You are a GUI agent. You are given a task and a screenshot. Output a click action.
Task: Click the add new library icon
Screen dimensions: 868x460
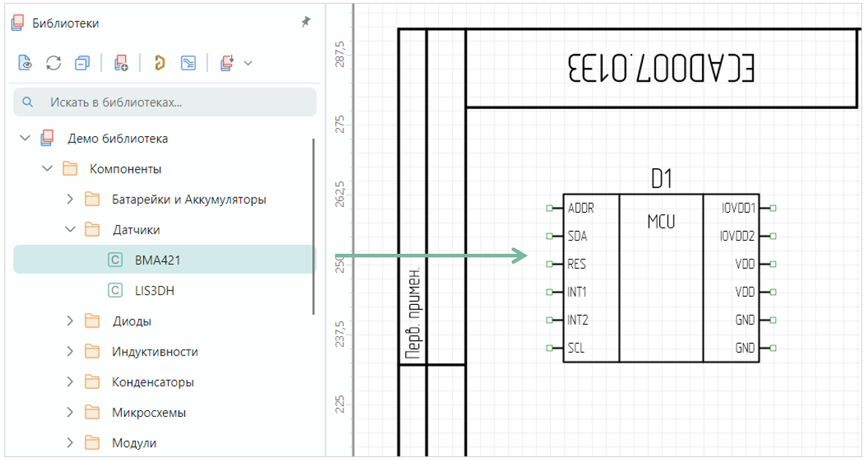tap(121, 63)
